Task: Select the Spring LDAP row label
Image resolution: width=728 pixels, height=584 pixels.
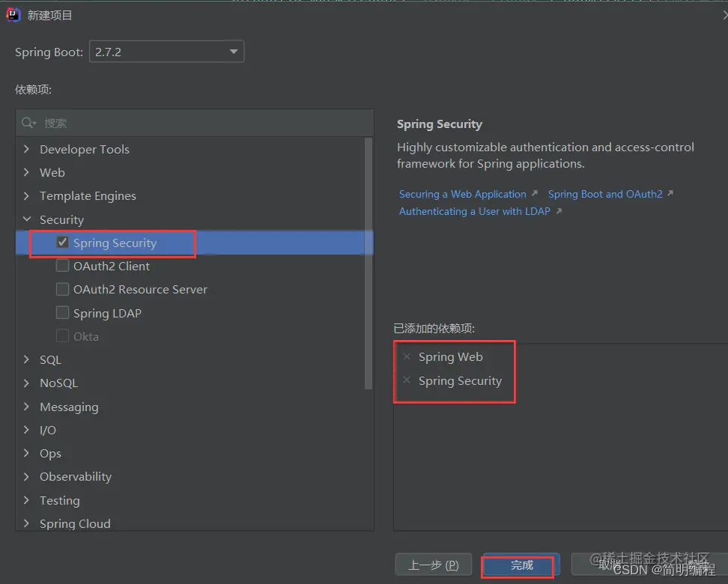Action: pos(107,313)
